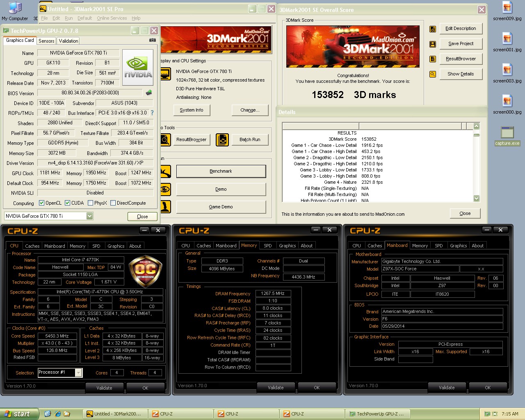Open the File menu in 3DMark2001
The image size is (525, 420).
coord(44,18)
